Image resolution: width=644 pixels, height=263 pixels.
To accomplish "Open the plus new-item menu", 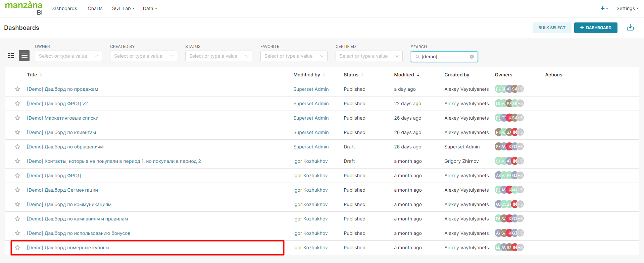I will coord(604,8).
